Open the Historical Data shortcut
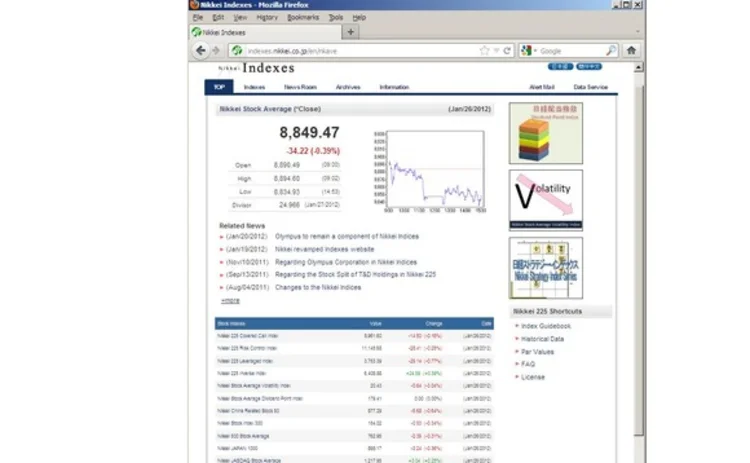Image resolution: width=750 pixels, height=463 pixels. tap(542, 339)
